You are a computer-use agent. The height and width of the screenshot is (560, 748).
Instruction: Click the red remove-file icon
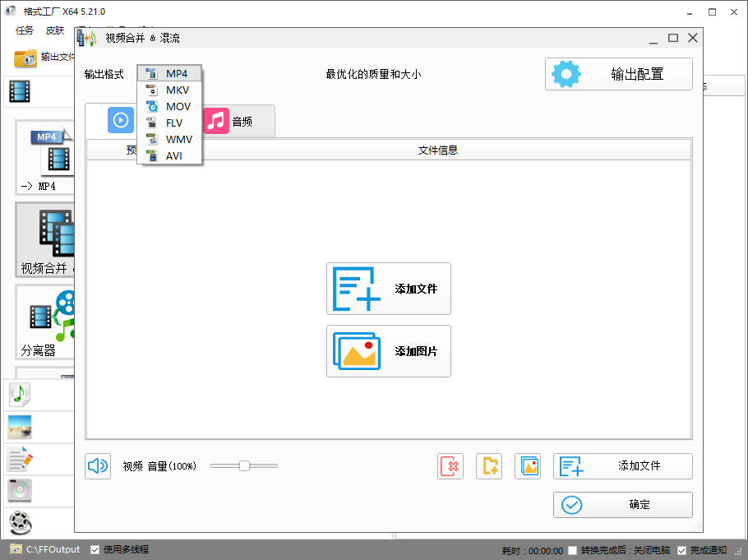pyautogui.click(x=450, y=465)
